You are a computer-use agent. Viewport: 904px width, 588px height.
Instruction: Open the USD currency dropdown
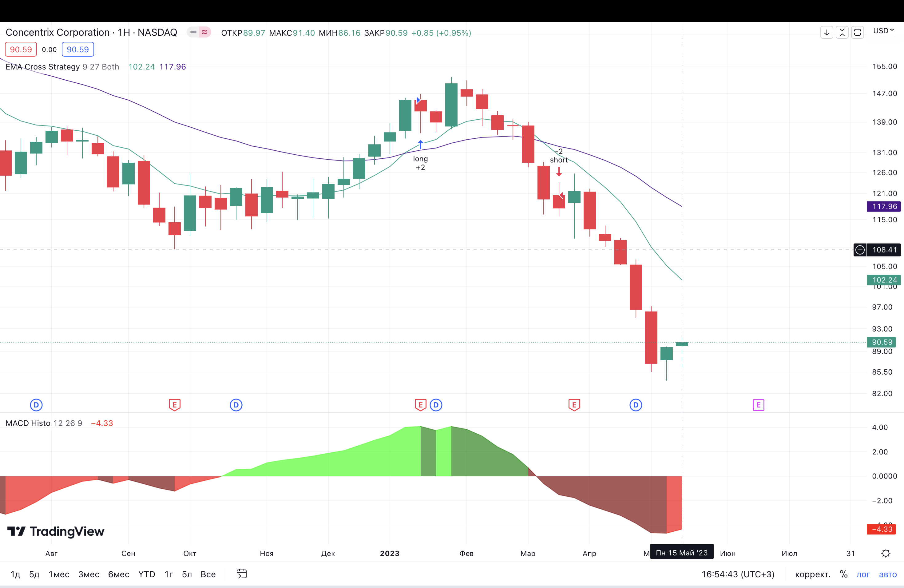883,31
